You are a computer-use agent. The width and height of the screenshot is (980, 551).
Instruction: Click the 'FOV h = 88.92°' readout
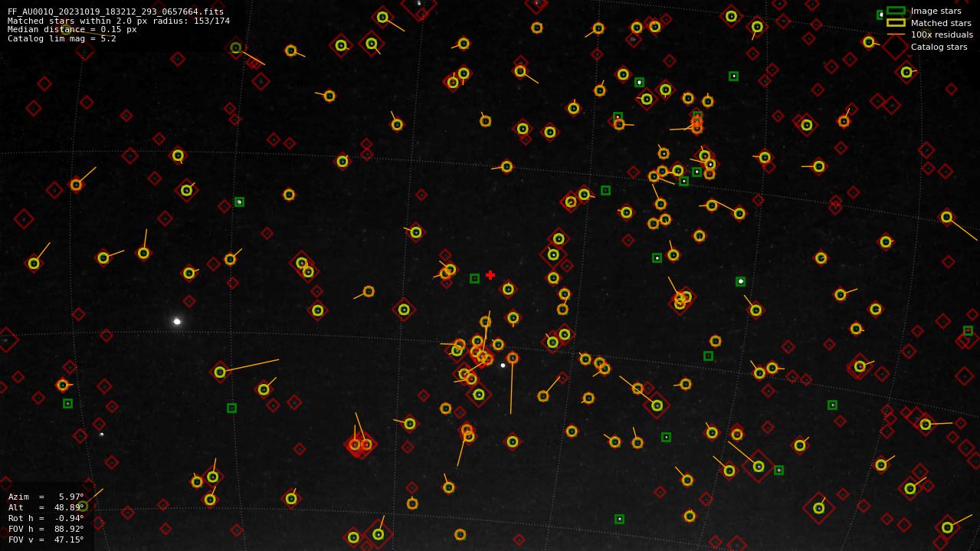click(46, 529)
